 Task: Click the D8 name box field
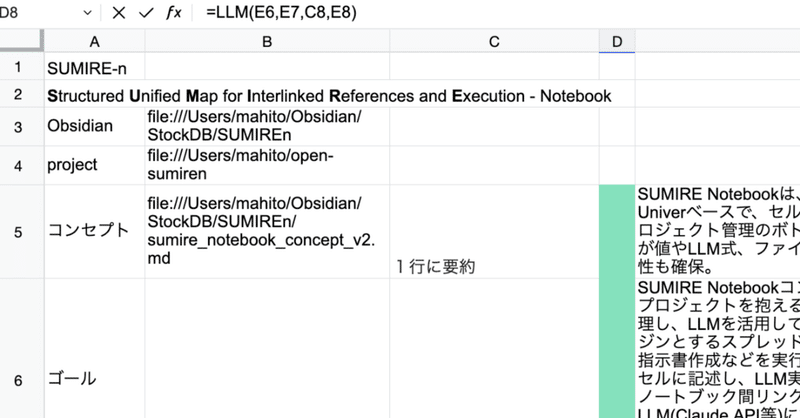pos(40,14)
